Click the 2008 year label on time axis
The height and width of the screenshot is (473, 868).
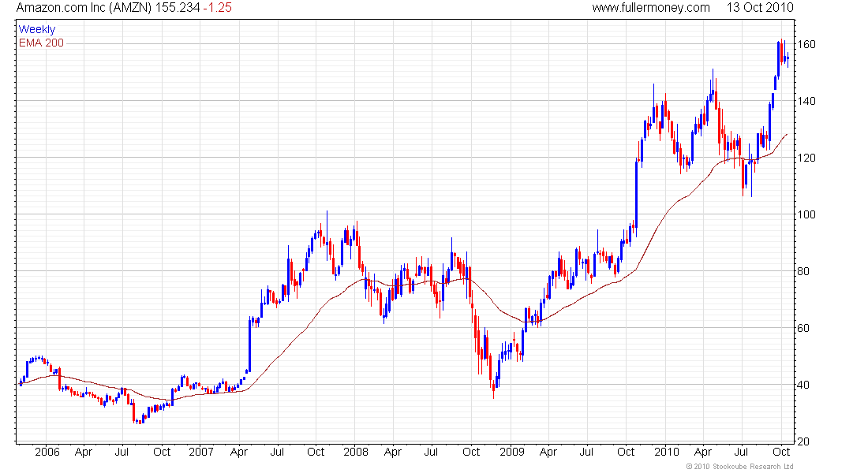[x=355, y=452]
